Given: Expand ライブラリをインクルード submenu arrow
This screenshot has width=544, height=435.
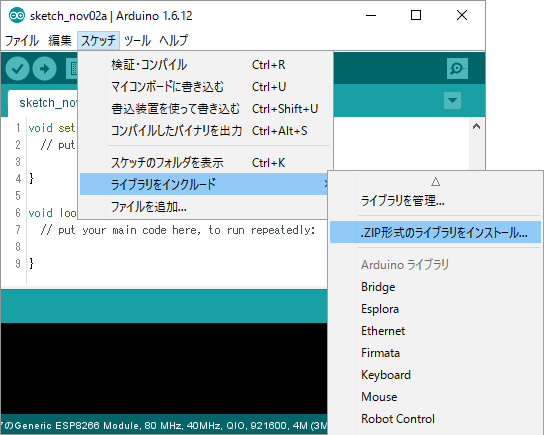Looking at the screenshot, I should 325,184.
